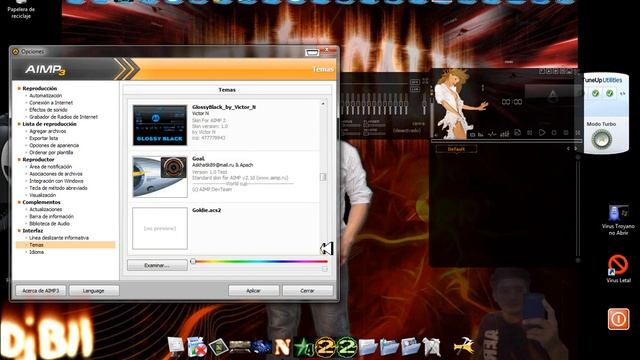This screenshot has height=360, width=640.
Task: Activate the Modo Turbo dial in TuneUp
Action: [x=601, y=140]
